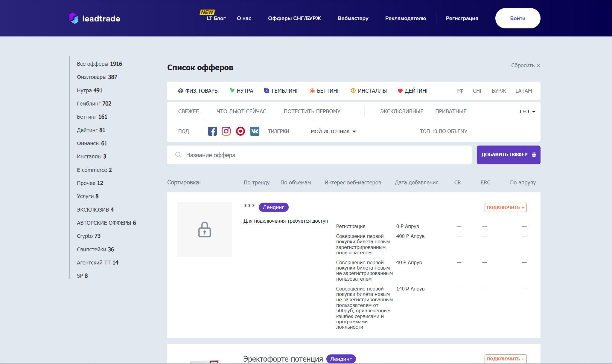
Task: Enable the РФ region filter
Action: click(460, 91)
